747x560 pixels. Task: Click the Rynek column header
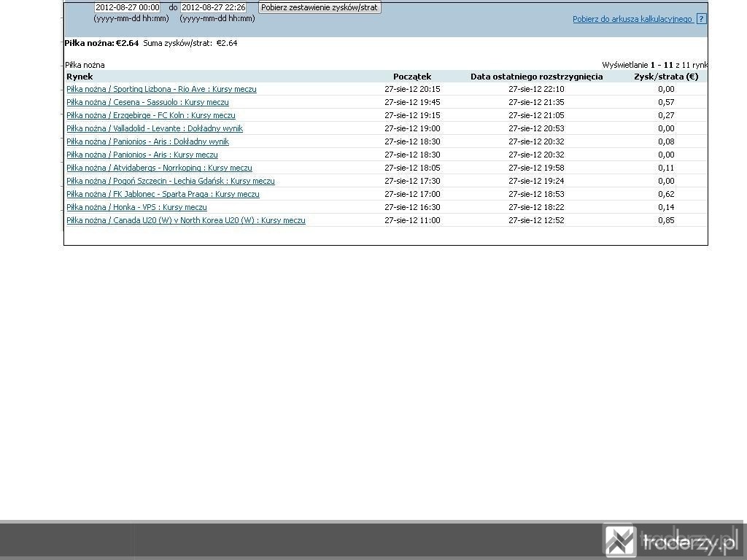tap(80, 77)
